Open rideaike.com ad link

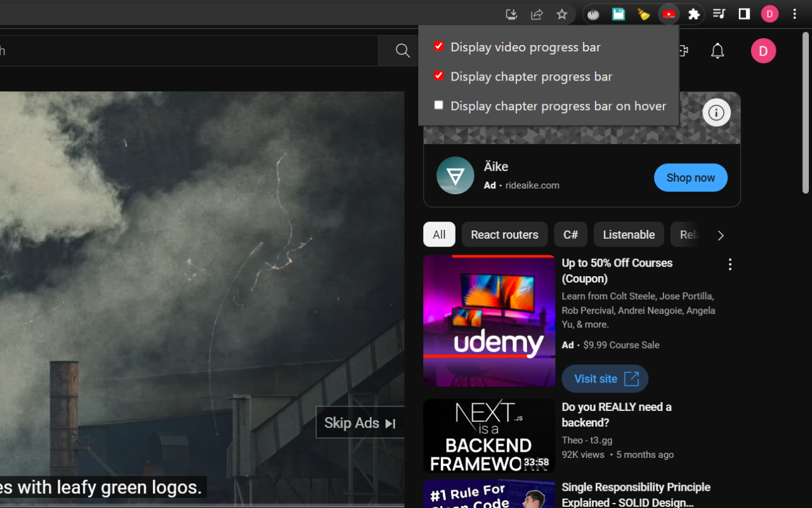(x=532, y=185)
